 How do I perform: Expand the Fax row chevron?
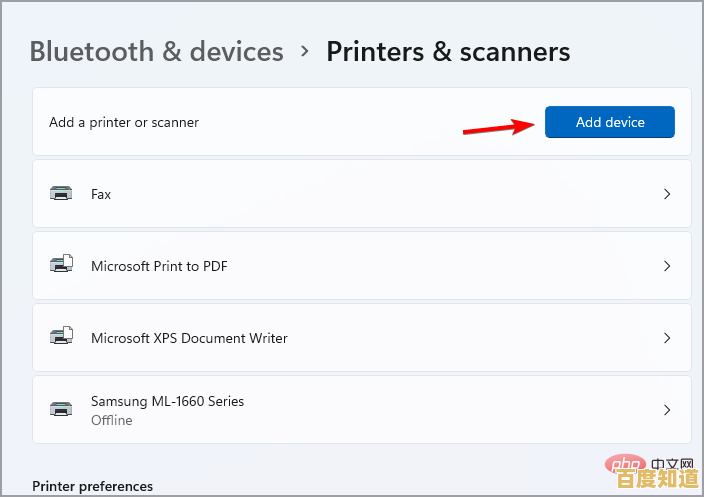click(x=667, y=194)
